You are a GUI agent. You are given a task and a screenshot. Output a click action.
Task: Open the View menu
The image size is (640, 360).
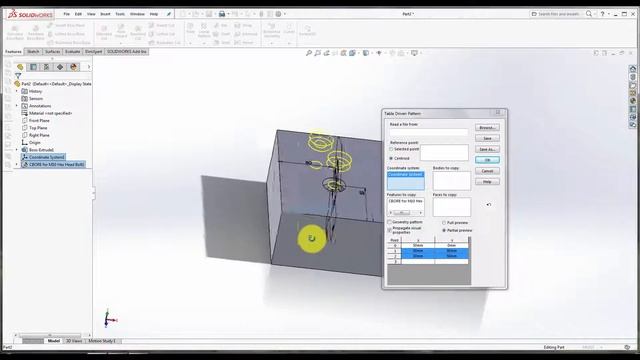pos(91,14)
